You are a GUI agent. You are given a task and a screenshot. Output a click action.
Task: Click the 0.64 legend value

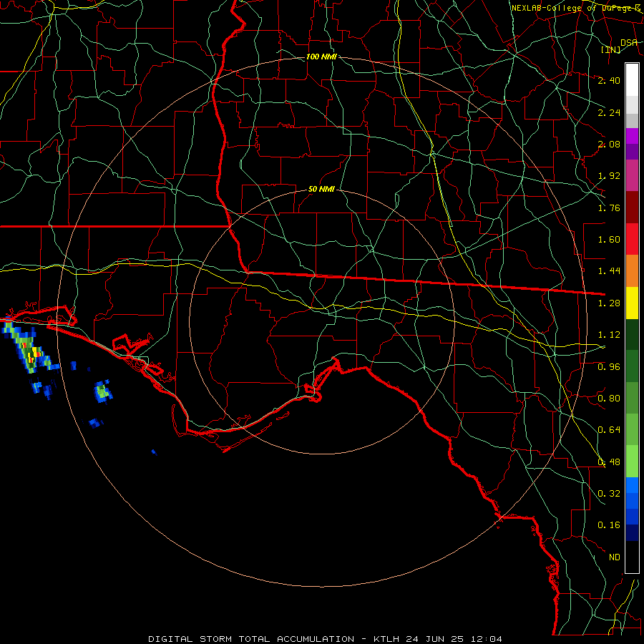[x=609, y=430]
